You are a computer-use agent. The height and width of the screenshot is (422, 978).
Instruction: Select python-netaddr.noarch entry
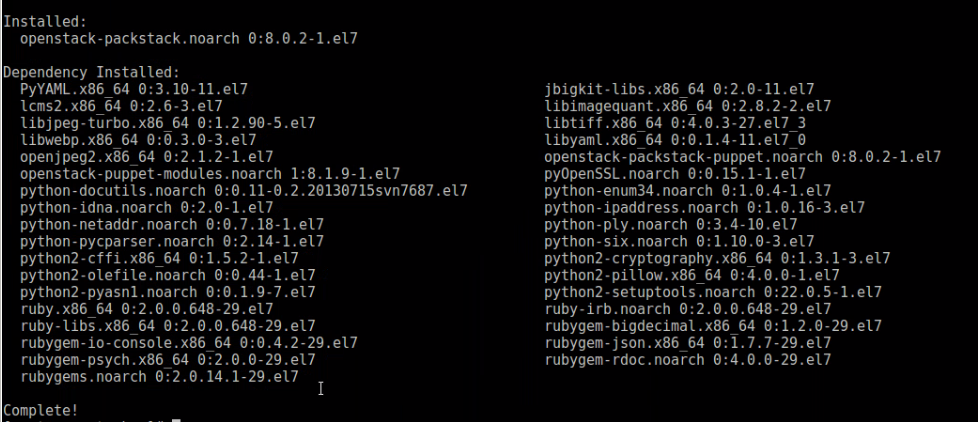pos(172,224)
